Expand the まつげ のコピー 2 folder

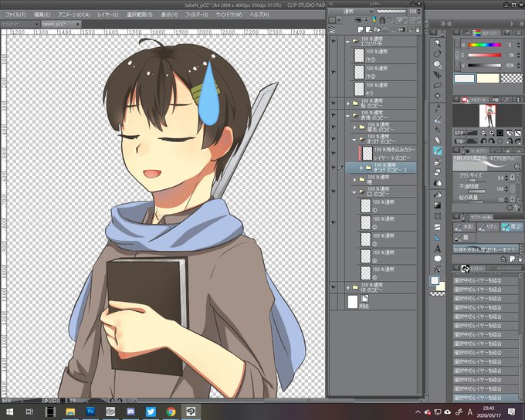361,168
